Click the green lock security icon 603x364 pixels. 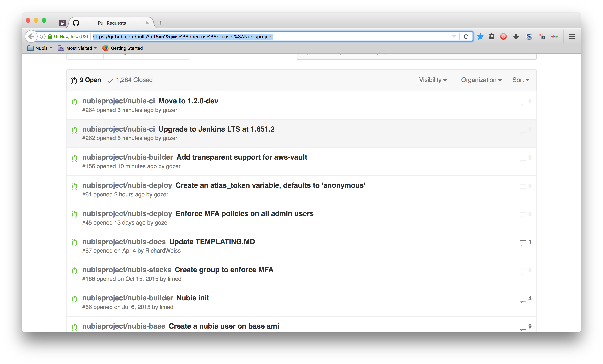[50, 36]
